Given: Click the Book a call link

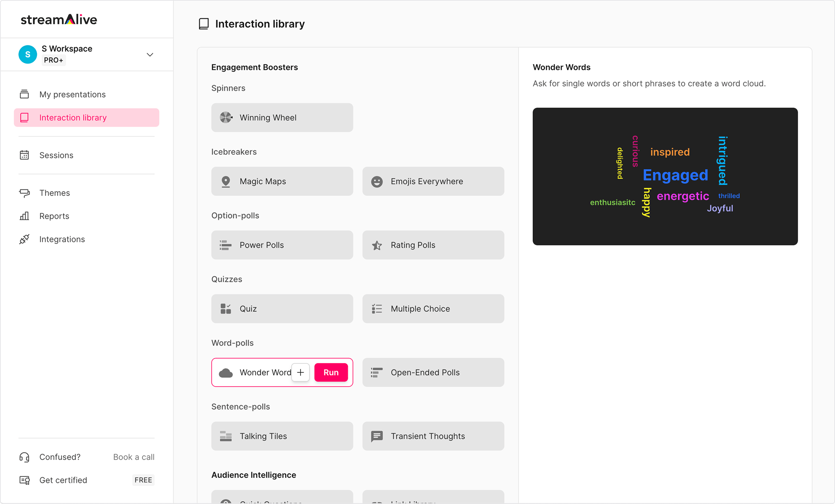Looking at the screenshot, I should tap(134, 457).
